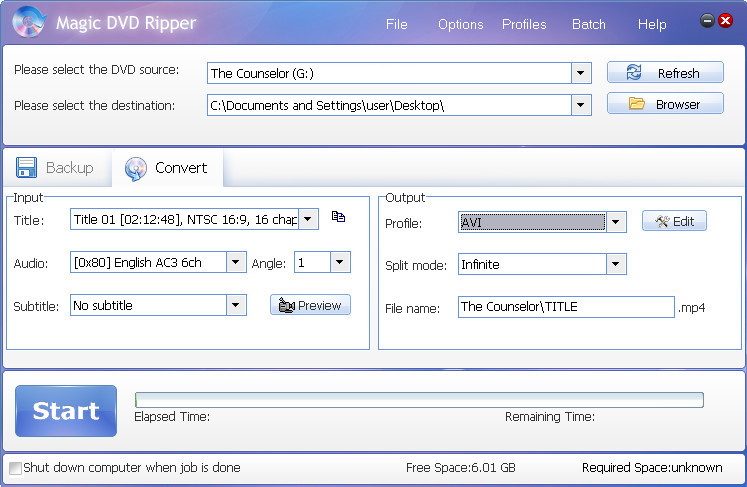Click the copy icon next to Title dropdown
The height and width of the screenshot is (487, 747).
click(x=338, y=217)
